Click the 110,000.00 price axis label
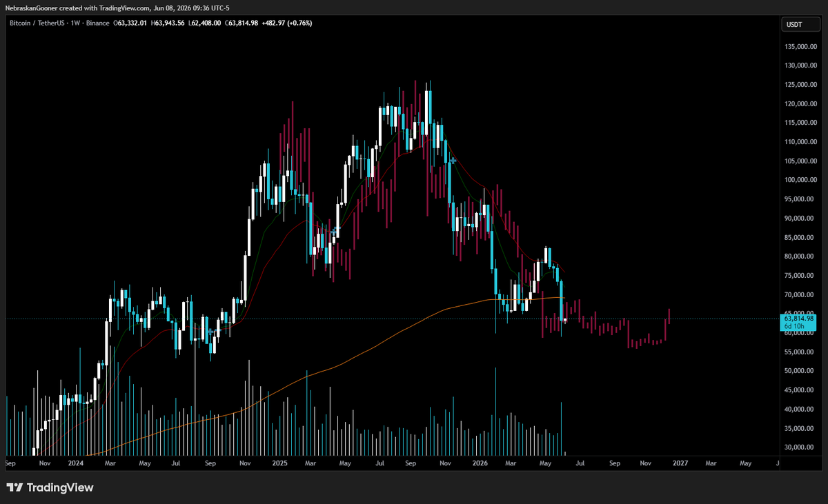Screen dimensions: 828x504 pos(800,142)
